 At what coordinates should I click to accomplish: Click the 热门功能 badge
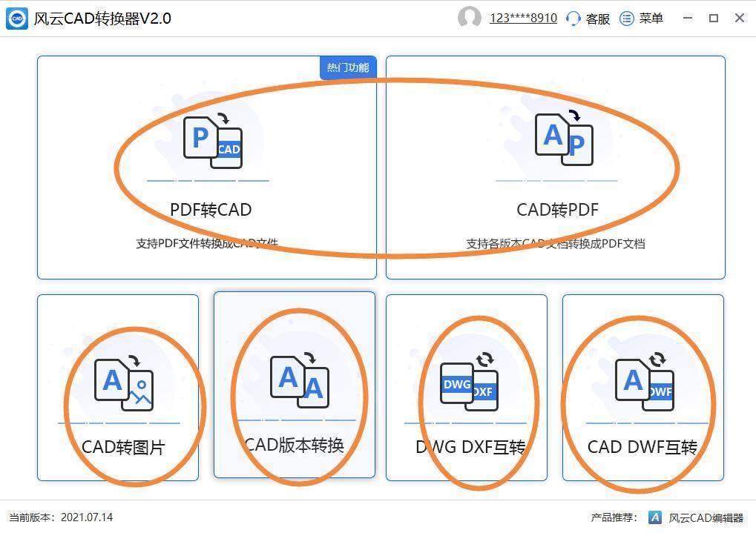pos(347,67)
